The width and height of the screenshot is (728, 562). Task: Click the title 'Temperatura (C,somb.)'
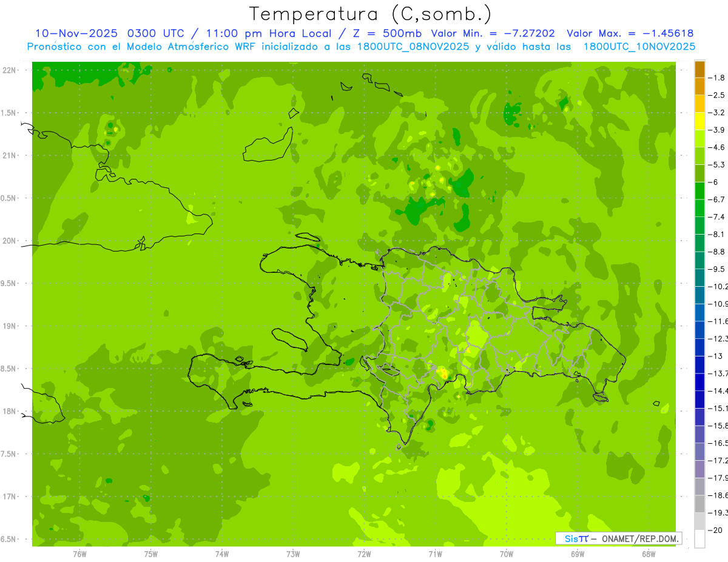click(x=370, y=13)
